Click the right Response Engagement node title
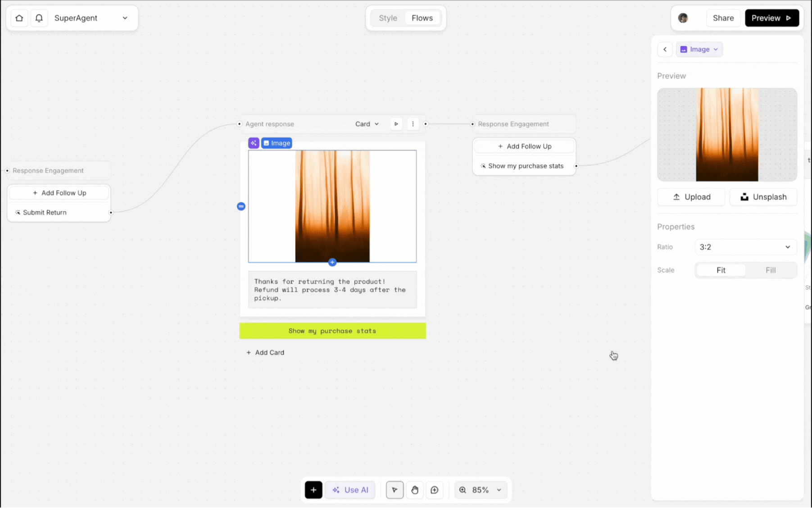Viewport: 812px width, 510px height. (x=513, y=124)
